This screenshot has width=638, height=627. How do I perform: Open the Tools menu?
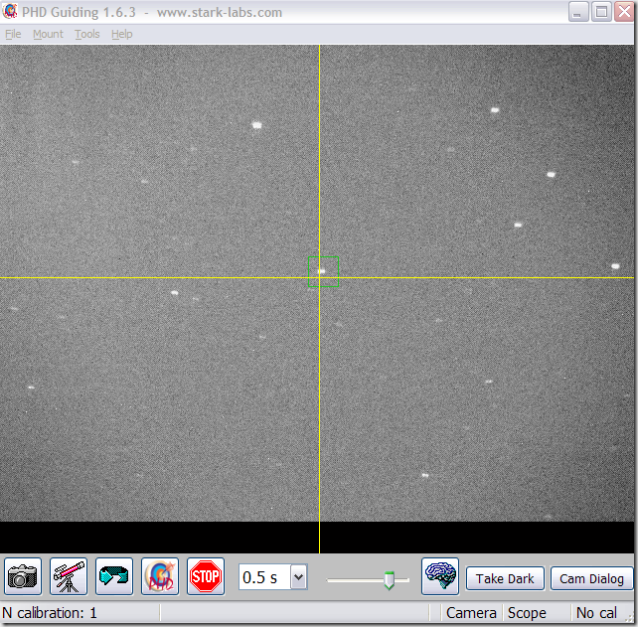[x=87, y=34]
